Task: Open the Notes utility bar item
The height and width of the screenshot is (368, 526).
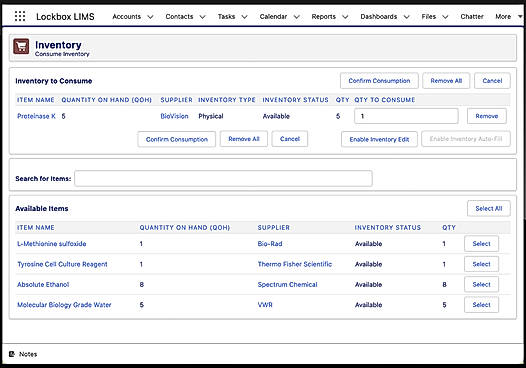Action: pyautogui.click(x=23, y=354)
